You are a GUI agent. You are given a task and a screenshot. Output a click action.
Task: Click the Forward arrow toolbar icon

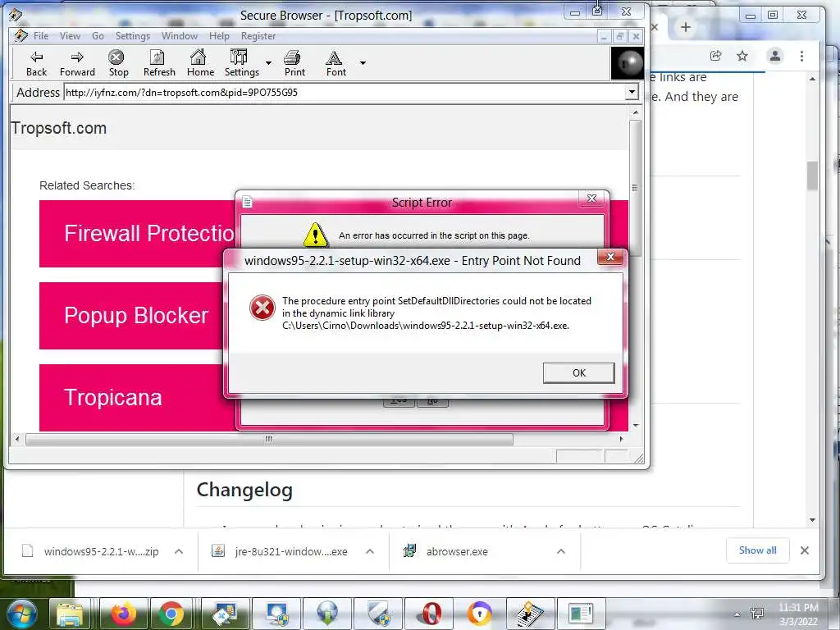click(x=77, y=63)
